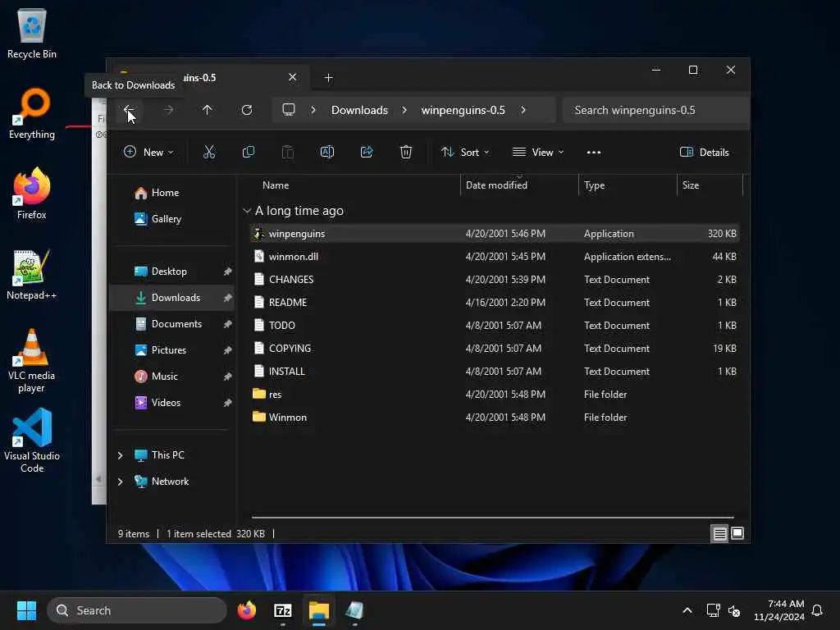Viewport: 840px width, 630px height.
Task: Expand Network in navigation pane
Action: (x=120, y=482)
